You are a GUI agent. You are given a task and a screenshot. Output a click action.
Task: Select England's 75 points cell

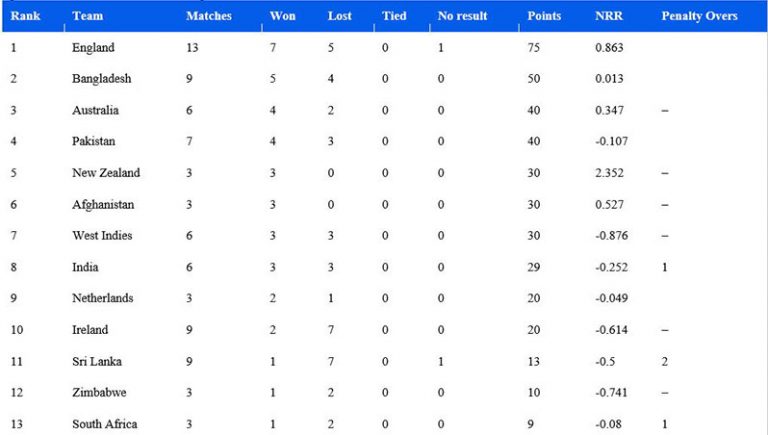pyautogui.click(x=533, y=48)
